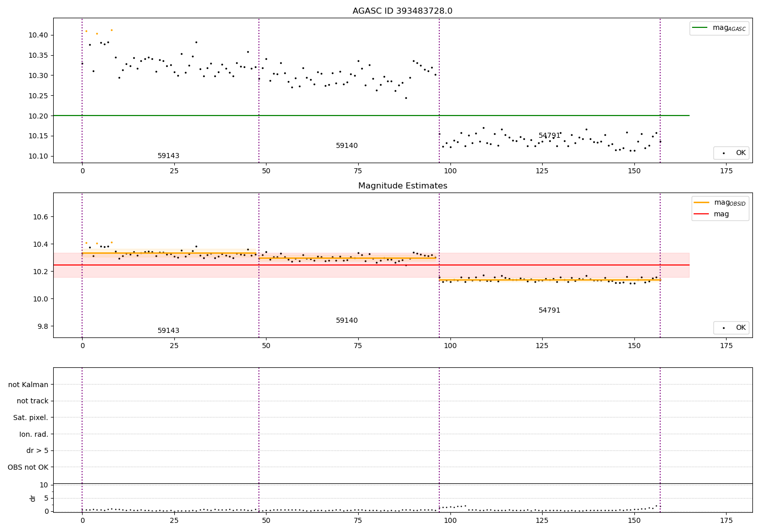The width and height of the screenshot is (760, 532).
Task: Click the '10.2' y-tick in Magnitude Estimates plot
Action: pos(41,272)
